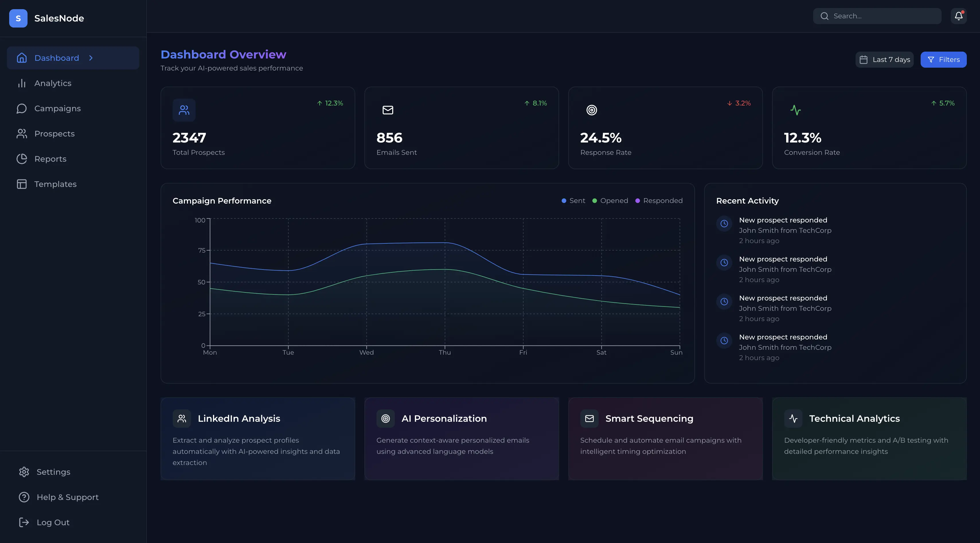Open the Reports section
The width and height of the screenshot is (980, 543).
(73, 159)
